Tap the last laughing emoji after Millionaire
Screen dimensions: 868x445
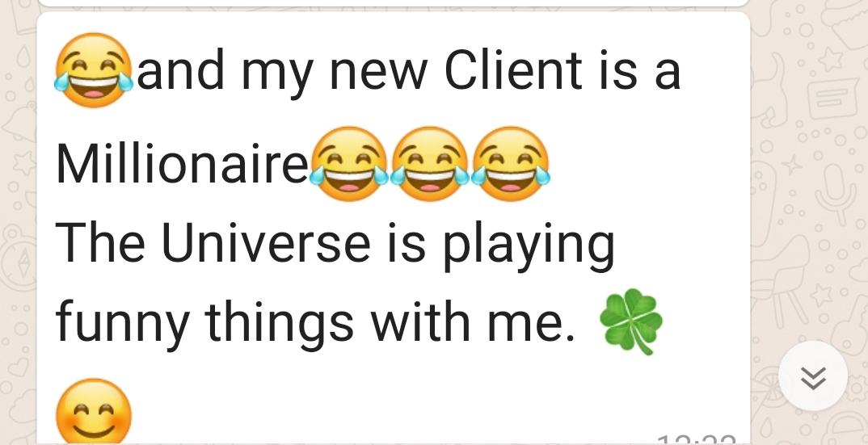coord(511,164)
